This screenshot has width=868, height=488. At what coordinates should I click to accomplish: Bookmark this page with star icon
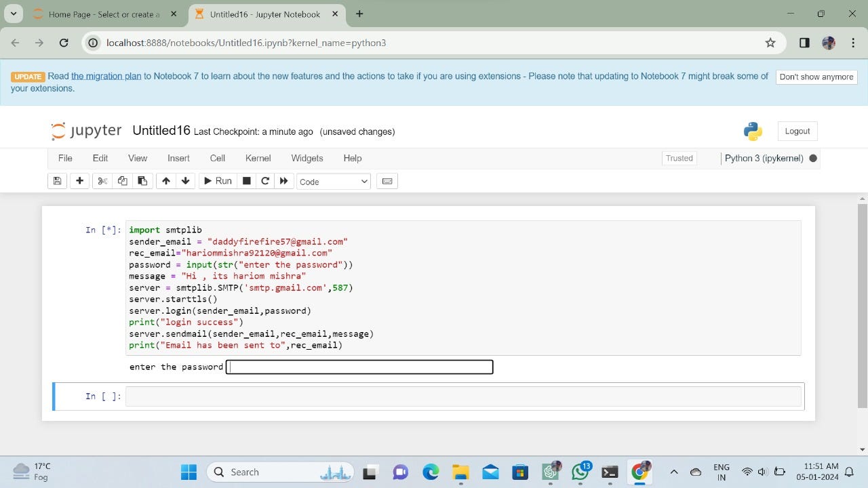[770, 43]
